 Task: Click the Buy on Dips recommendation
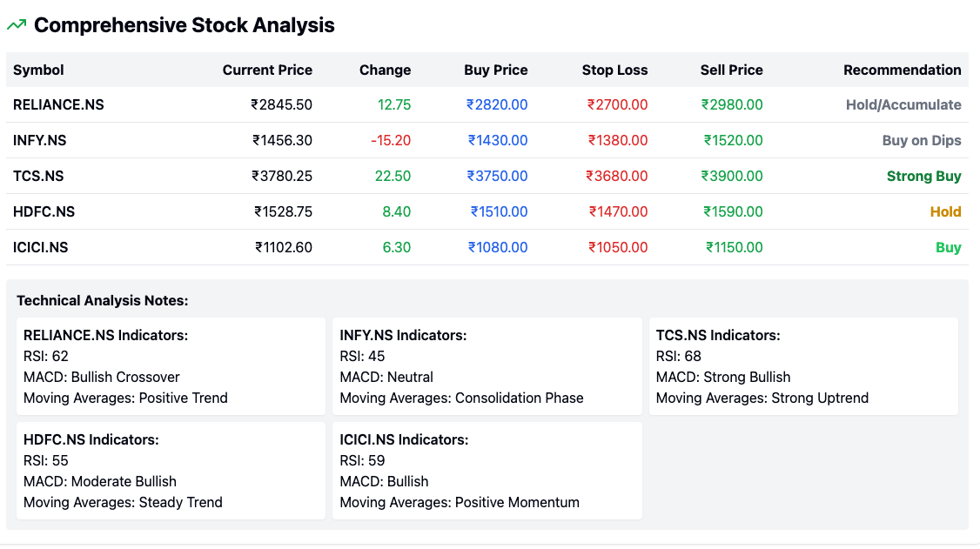(922, 140)
